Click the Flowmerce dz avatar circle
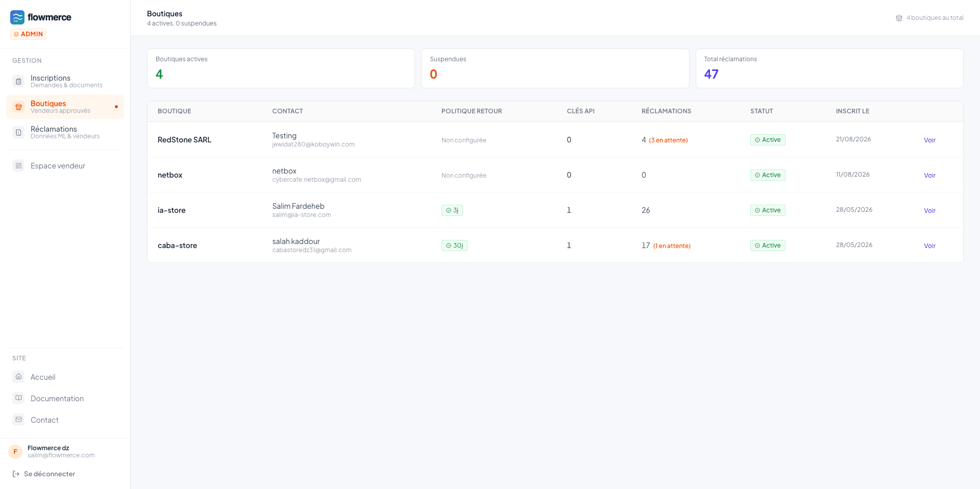The height and width of the screenshot is (489, 980). pyautogui.click(x=15, y=452)
